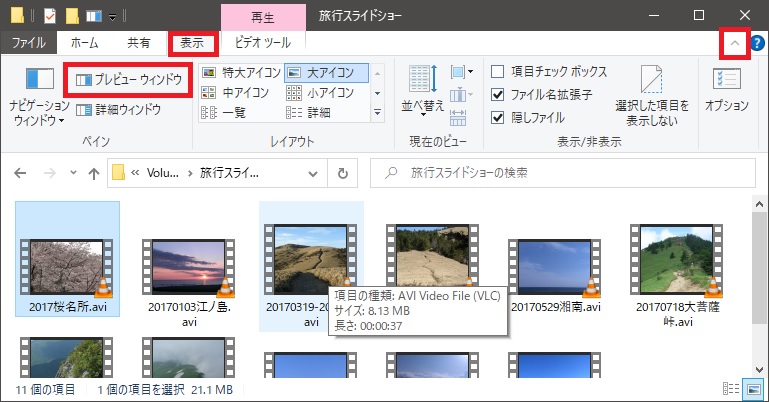Toggle the 詳細ウィンドウ pane
Image resolution: width=769 pixels, height=402 pixels.
(118, 109)
